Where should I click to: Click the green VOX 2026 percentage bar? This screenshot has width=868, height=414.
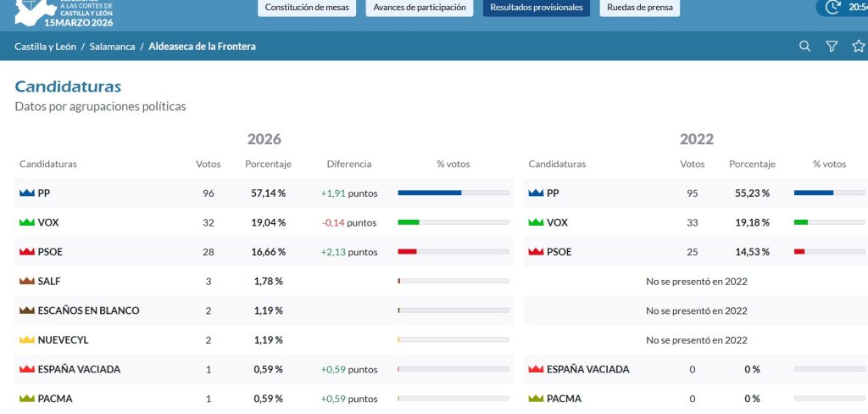pos(453,222)
